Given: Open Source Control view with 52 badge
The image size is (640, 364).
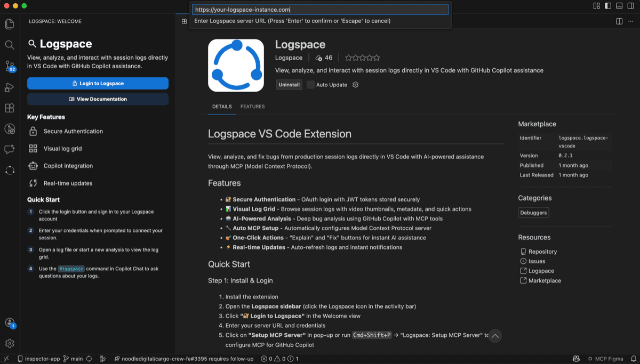Looking at the screenshot, I should (x=10, y=66).
